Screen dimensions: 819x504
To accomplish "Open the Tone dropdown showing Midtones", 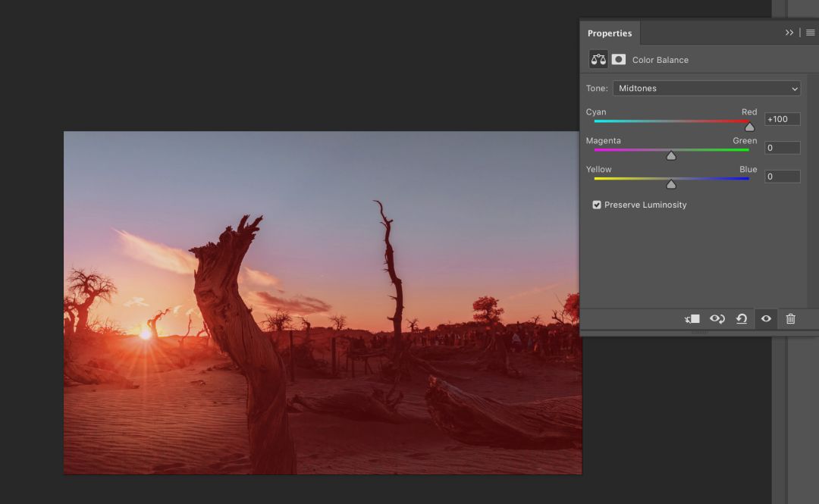I will [706, 89].
